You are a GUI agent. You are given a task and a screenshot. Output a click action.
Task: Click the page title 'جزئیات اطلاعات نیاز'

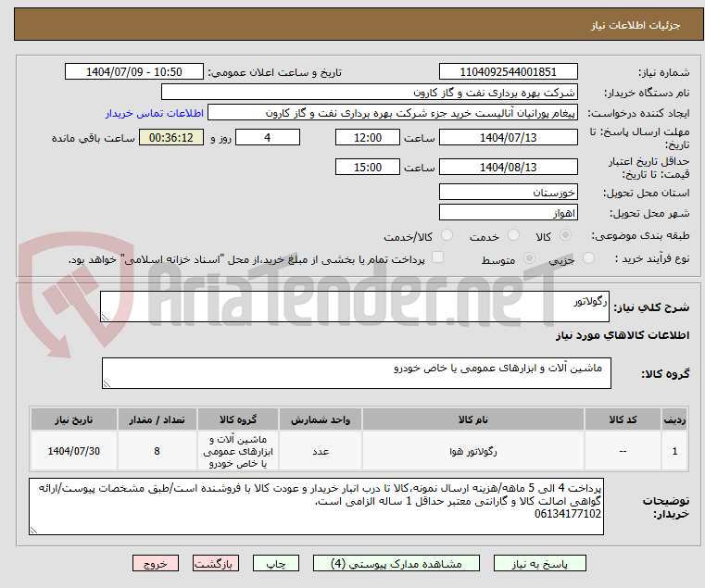636,25
